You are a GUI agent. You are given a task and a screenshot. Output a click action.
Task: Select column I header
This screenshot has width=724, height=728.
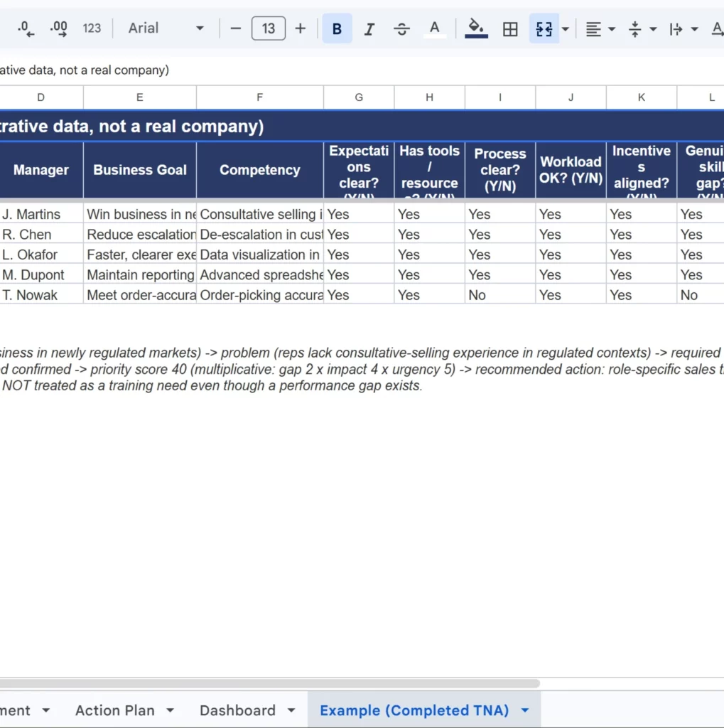[x=500, y=97]
